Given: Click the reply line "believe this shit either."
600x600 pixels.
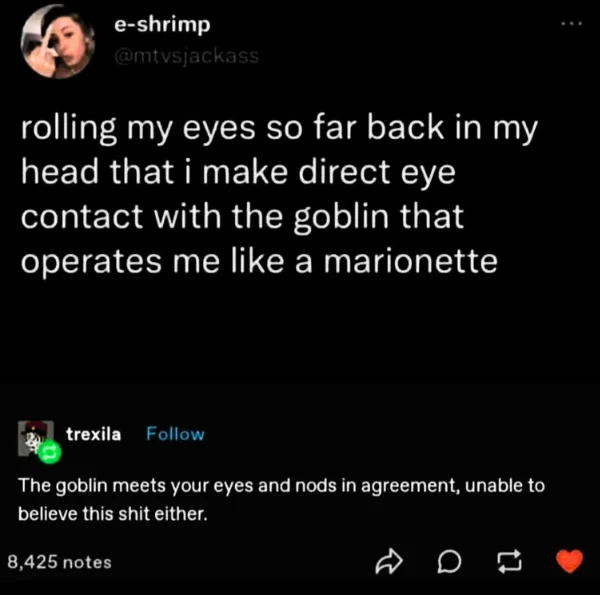Looking at the screenshot, I should pyautogui.click(x=113, y=513).
